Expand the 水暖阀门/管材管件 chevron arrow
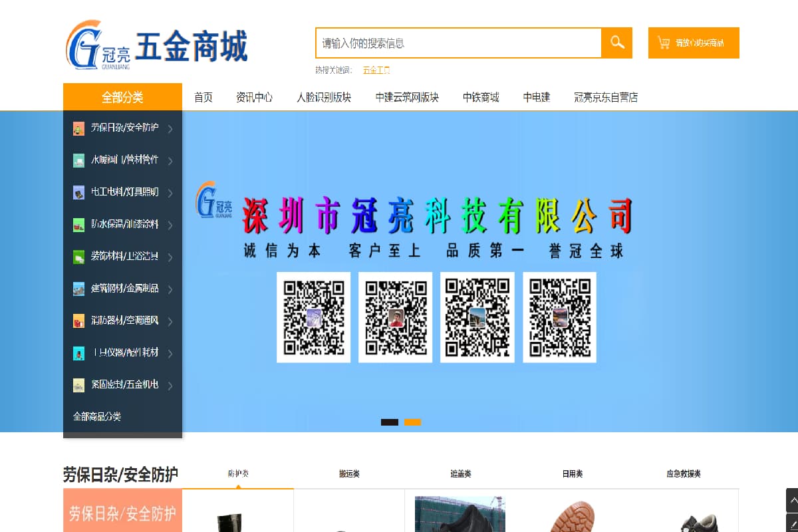The image size is (798, 532). tap(170, 161)
